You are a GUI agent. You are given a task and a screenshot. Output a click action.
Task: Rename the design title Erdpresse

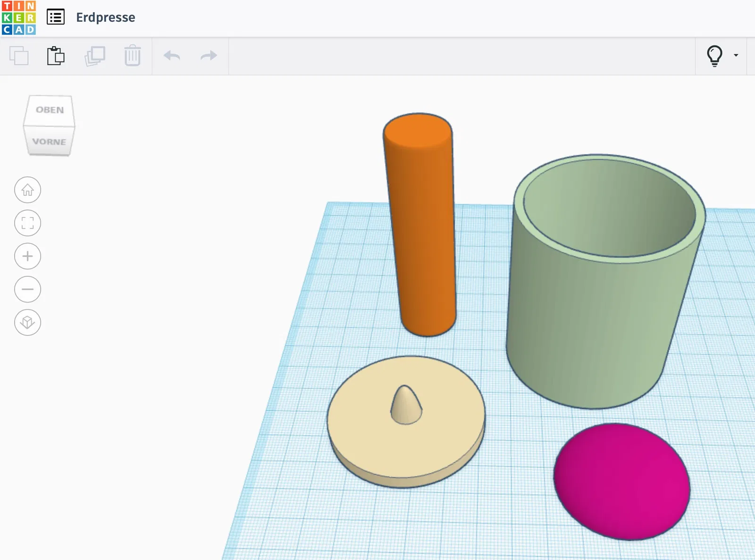(x=106, y=17)
